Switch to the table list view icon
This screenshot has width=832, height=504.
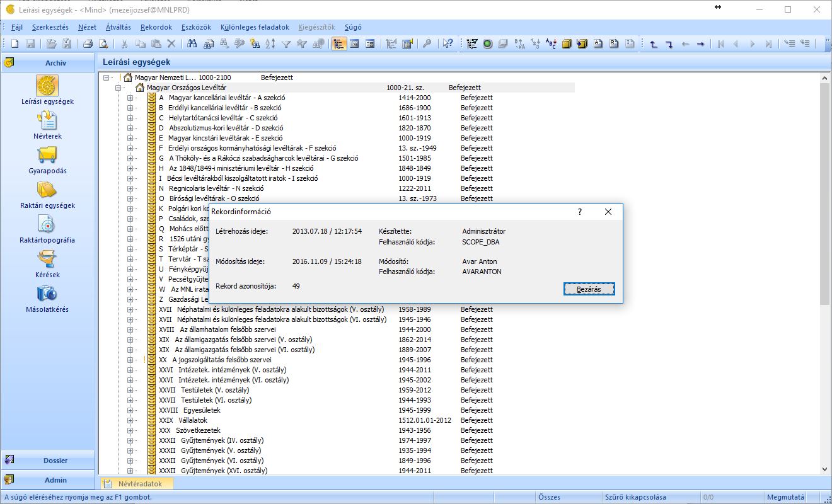(x=354, y=44)
